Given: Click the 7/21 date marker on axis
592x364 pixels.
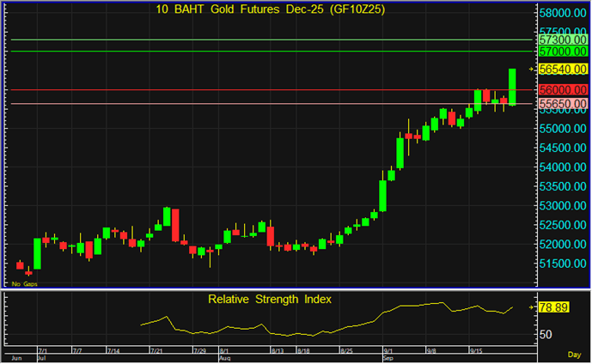Looking at the screenshot, I should pos(157,350).
